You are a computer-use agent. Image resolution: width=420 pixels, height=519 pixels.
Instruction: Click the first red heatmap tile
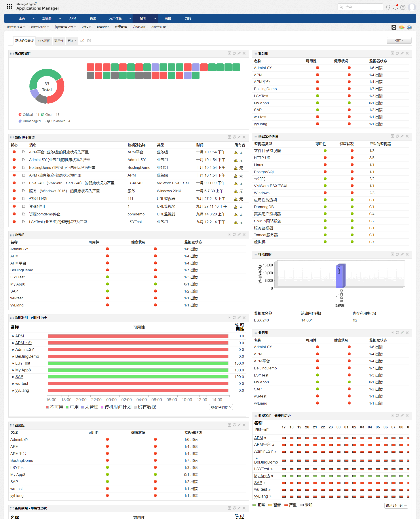pyautogui.click(x=91, y=67)
